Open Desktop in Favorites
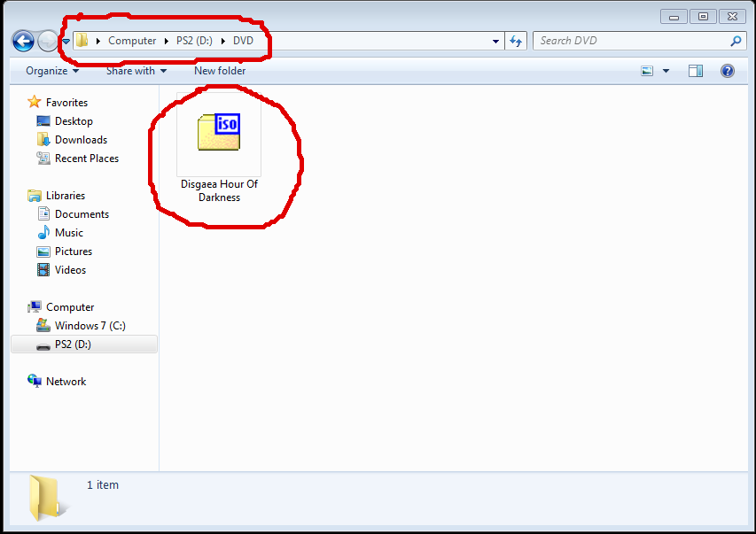756x534 pixels. 73,121
